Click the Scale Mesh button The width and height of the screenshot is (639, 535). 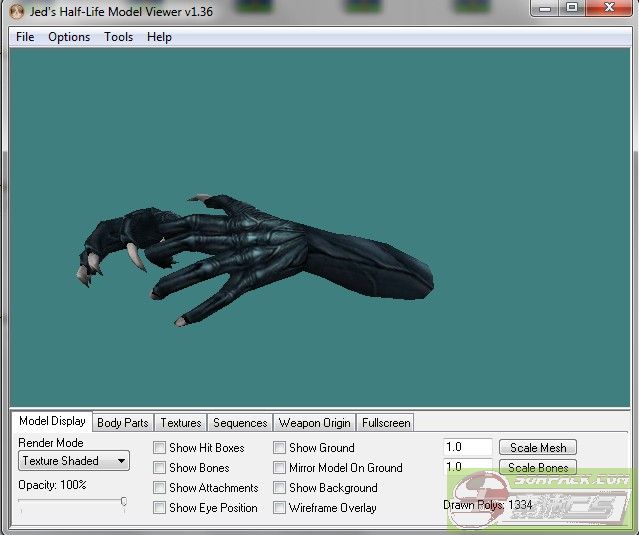[x=538, y=448]
